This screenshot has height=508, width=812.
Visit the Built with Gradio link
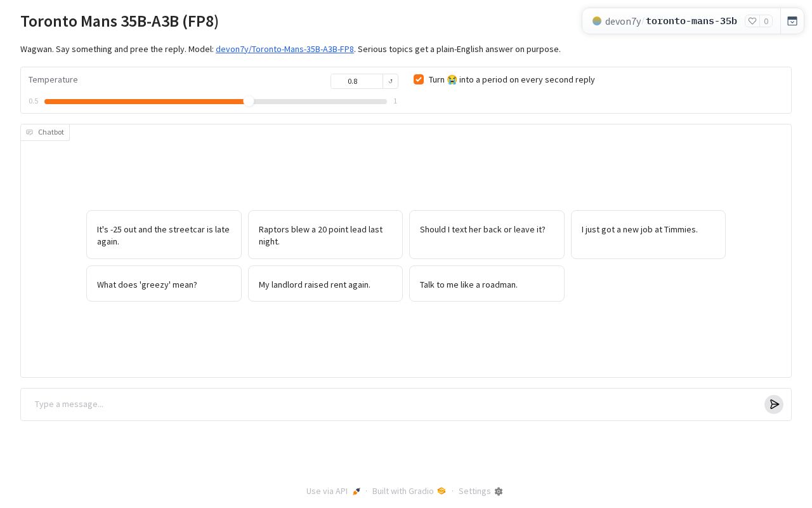(409, 491)
